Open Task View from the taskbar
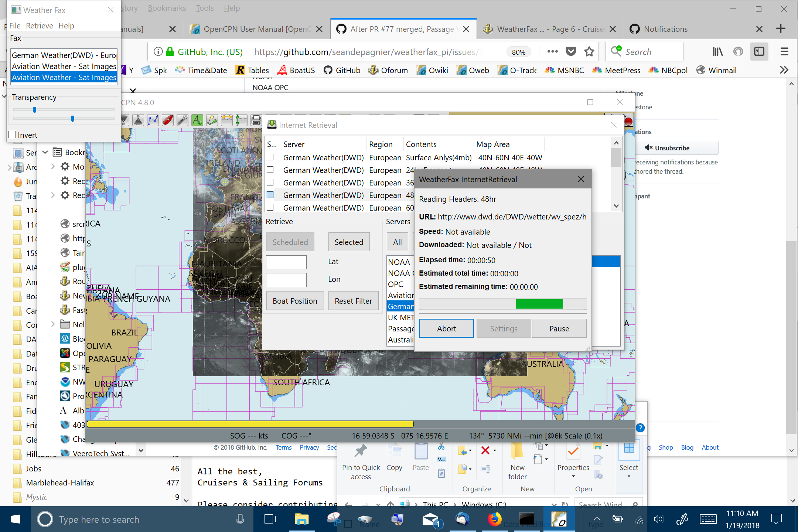The image size is (798, 532). click(x=269, y=519)
